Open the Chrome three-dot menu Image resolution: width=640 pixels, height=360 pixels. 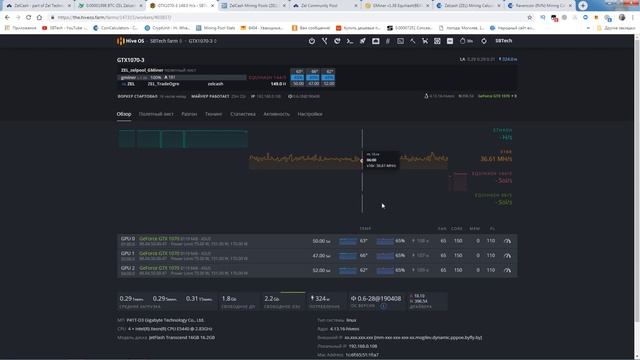tap(633, 18)
